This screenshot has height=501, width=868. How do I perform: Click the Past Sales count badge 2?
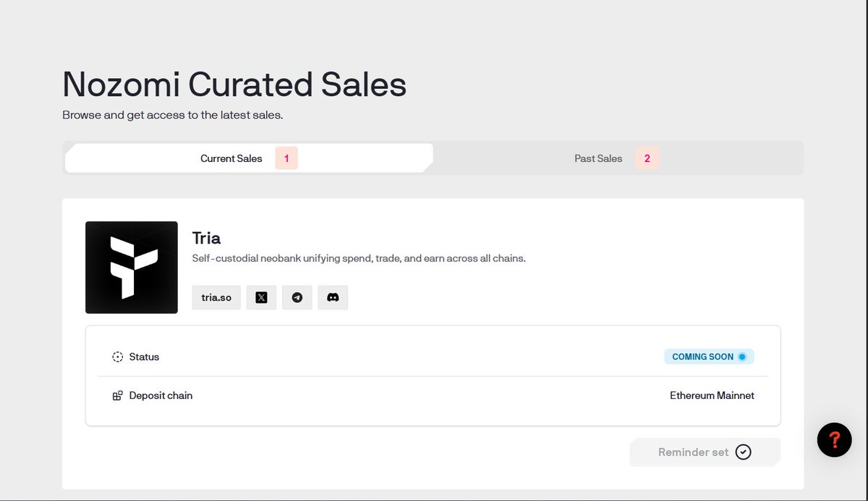647,158
